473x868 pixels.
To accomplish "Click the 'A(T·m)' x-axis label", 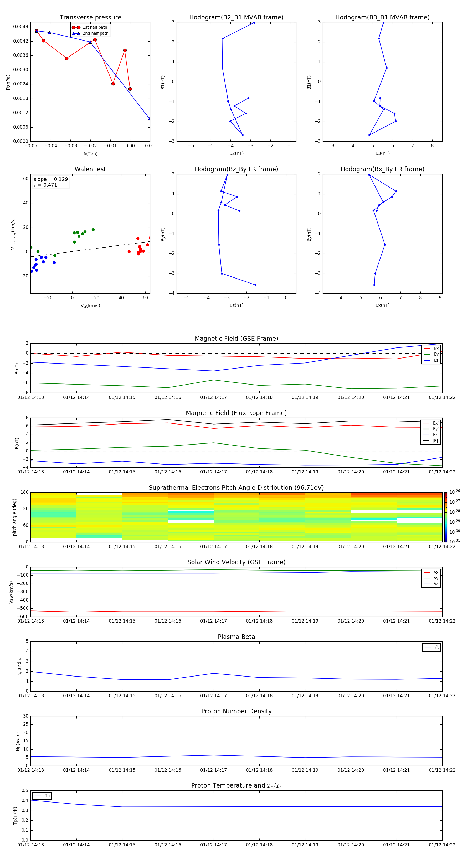I will coord(90,154).
